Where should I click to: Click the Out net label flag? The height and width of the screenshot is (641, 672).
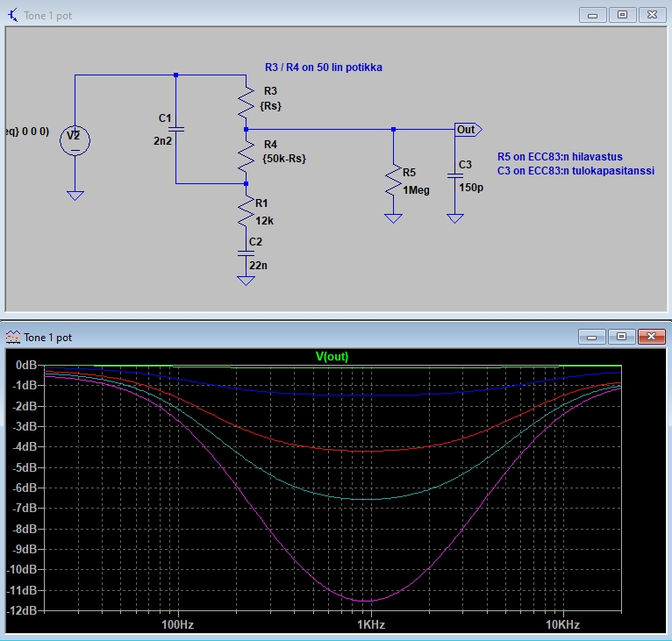[x=466, y=129]
